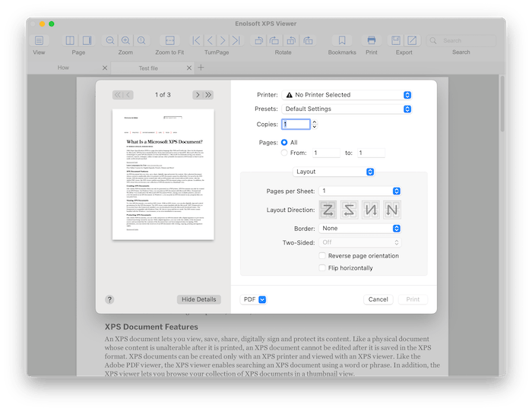Go to next page in print preview
The image size is (532, 411).
[198, 95]
